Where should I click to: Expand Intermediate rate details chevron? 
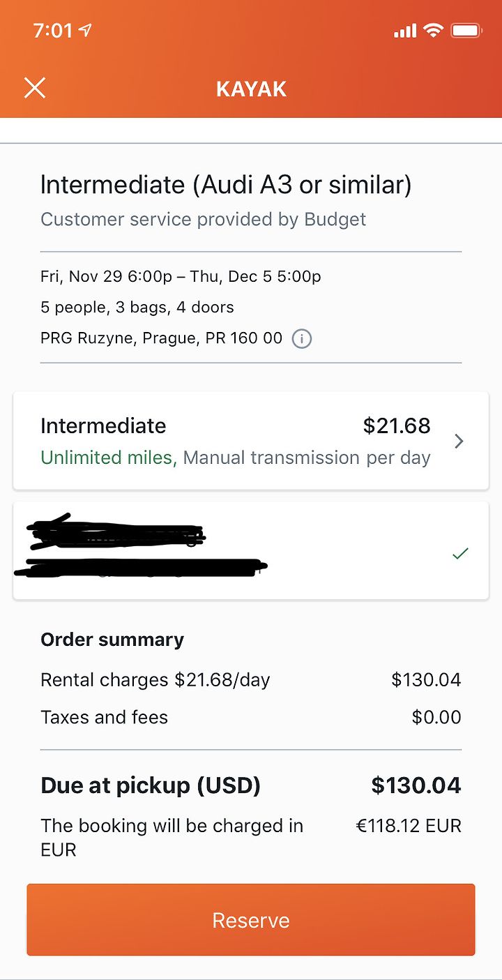(459, 441)
